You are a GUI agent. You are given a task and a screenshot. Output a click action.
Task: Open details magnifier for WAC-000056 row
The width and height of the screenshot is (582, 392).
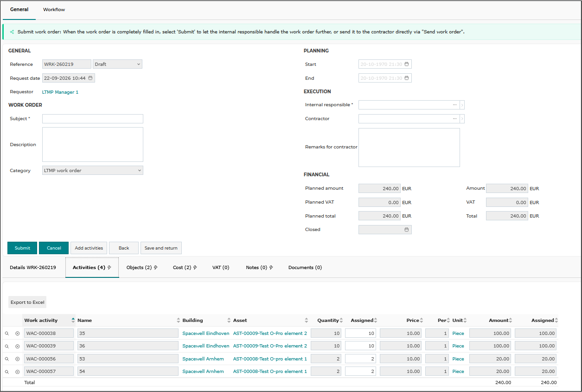pos(7,359)
